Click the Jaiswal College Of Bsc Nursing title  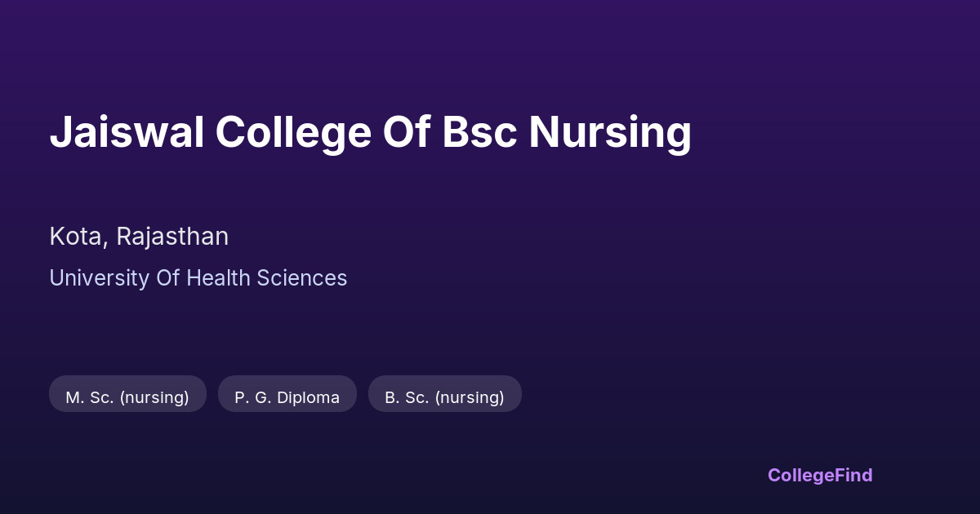click(370, 132)
